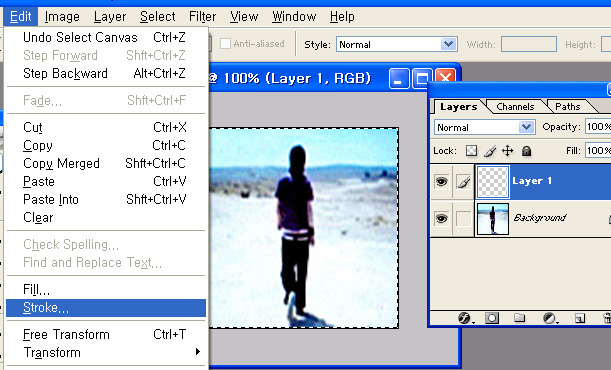Image resolution: width=611 pixels, height=370 pixels.
Task: Choose Clear from Edit menu
Action: coord(106,217)
